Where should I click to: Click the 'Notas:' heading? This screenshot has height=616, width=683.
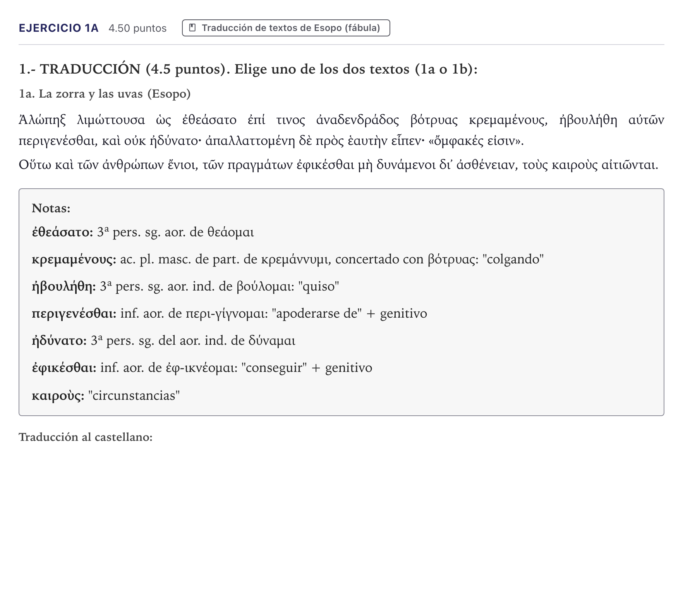point(51,208)
